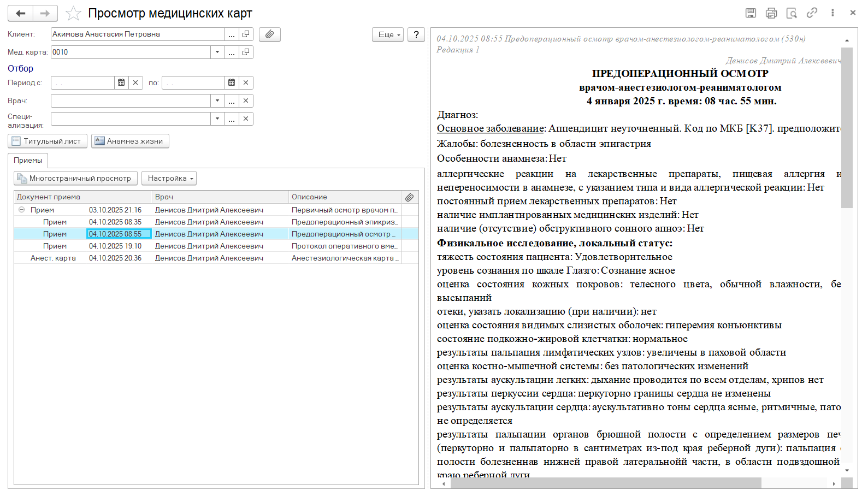Image resolution: width=868 pixels, height=496 pixels.
Task: Clear the Врач filter field
Action: [246, 101]
